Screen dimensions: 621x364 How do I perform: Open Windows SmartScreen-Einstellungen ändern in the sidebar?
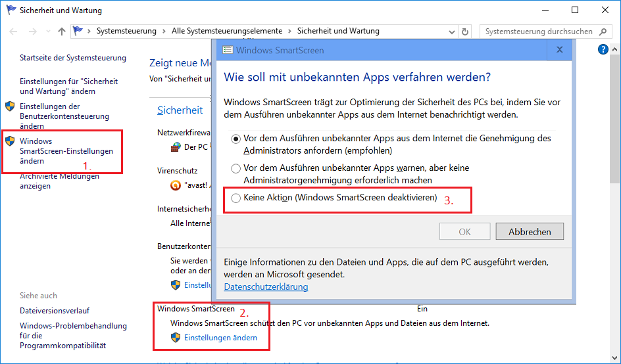(66, 150)
